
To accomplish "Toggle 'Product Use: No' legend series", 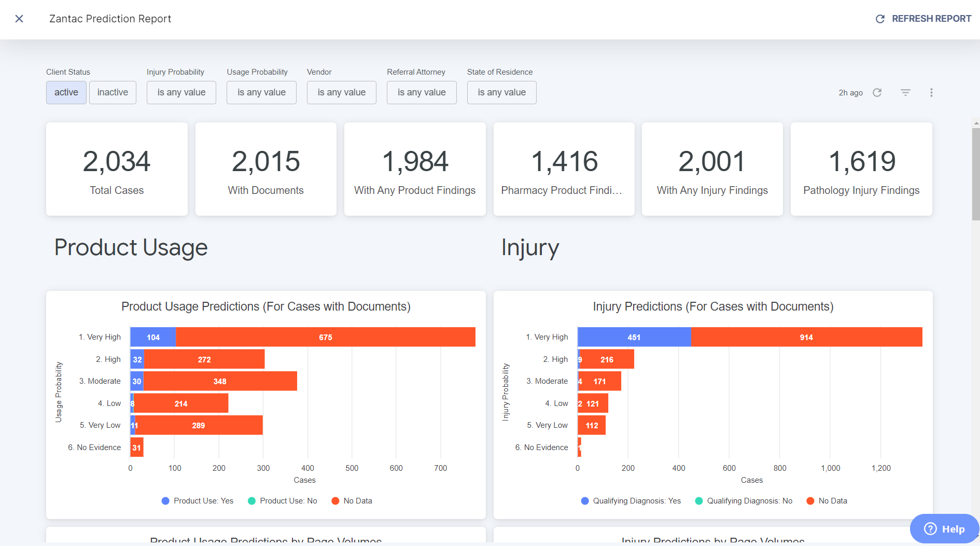I will click(283, 501).
